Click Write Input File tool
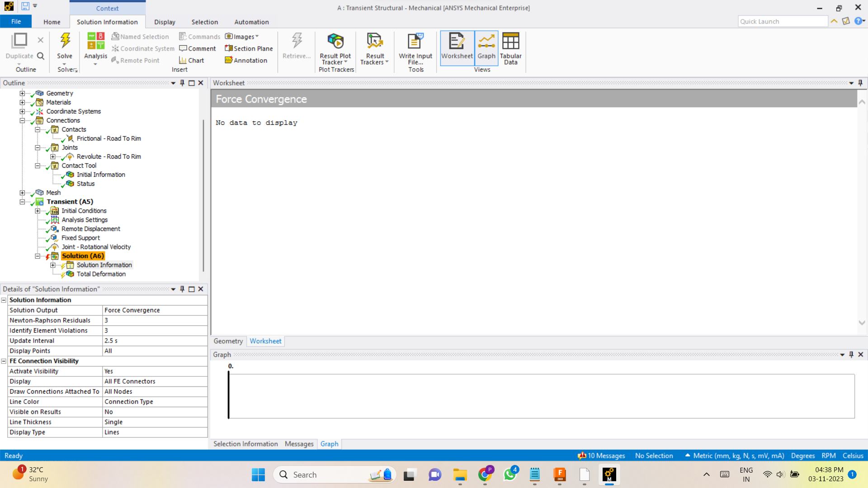 coord(415,42)
